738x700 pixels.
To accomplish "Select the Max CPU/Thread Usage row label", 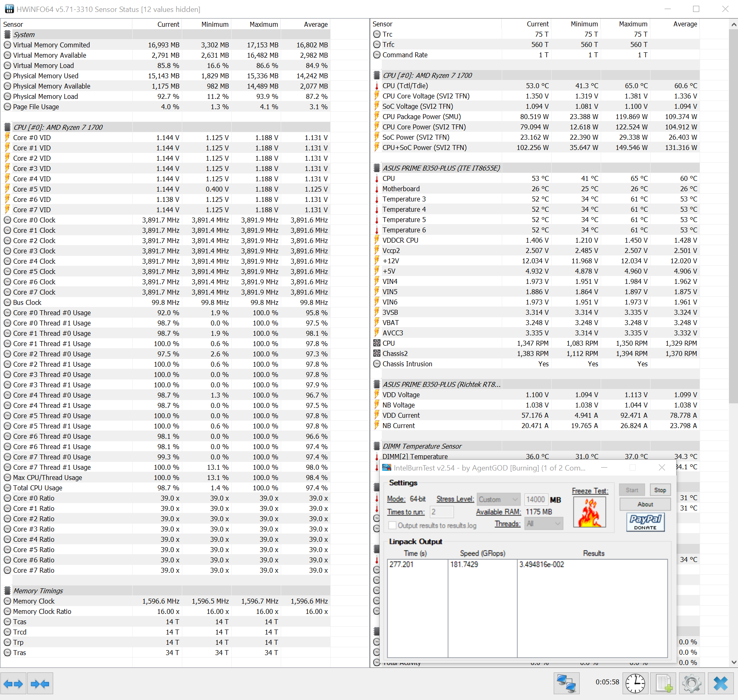I will [x=47, y=478].
